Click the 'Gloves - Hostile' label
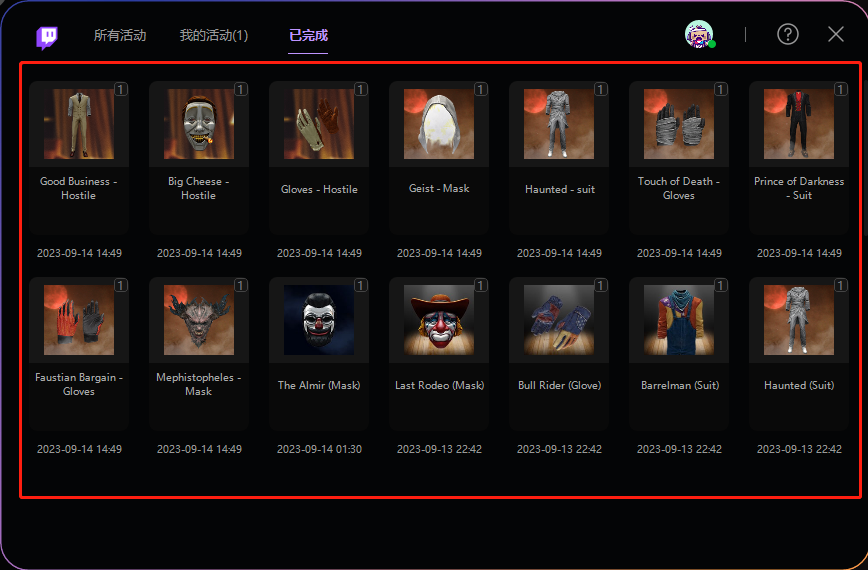The height and width of the screenshot is (570, 868). [319, 189]
